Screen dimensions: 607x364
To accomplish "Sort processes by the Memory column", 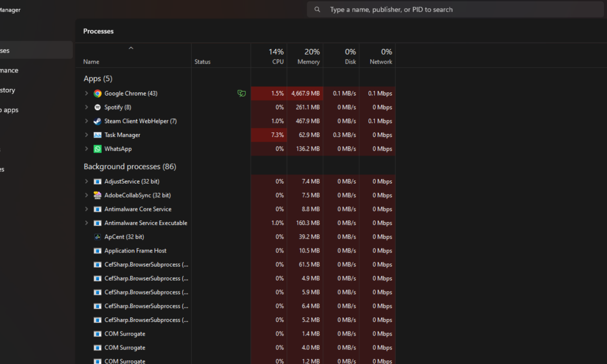I will pos(305,56).
